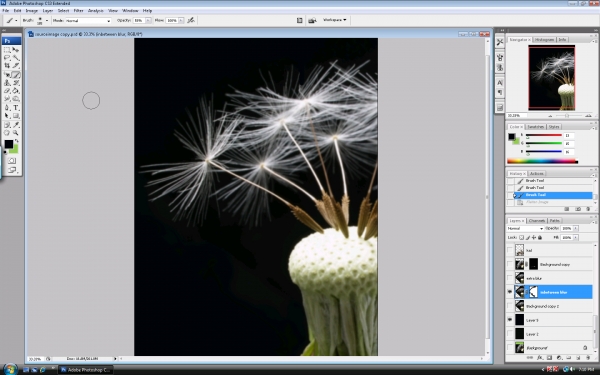
Task: Select the Magic Wand tool
Action: pos(16,58)
